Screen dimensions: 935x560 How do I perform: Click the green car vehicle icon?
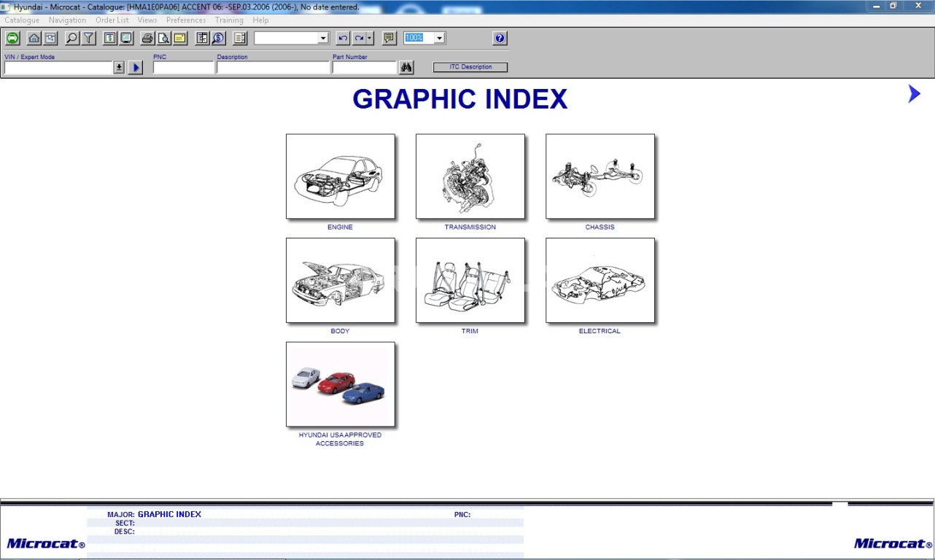click(12, 39)
